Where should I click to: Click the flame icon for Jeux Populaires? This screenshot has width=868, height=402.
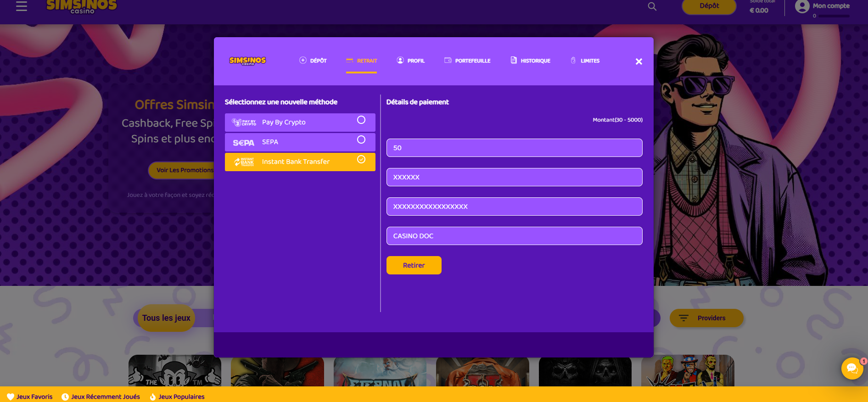pyautogui.click(x=153, y=397)
